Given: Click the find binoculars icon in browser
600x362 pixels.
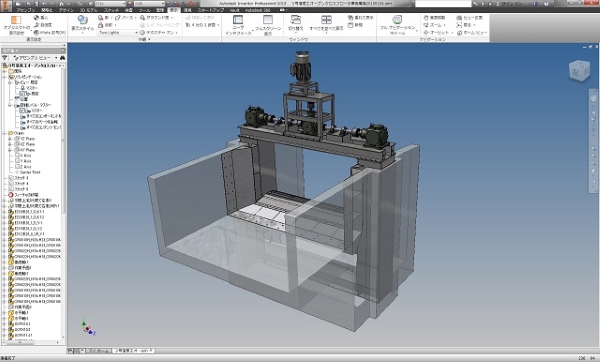Looking at the screenshot, I should click(62, 58).
